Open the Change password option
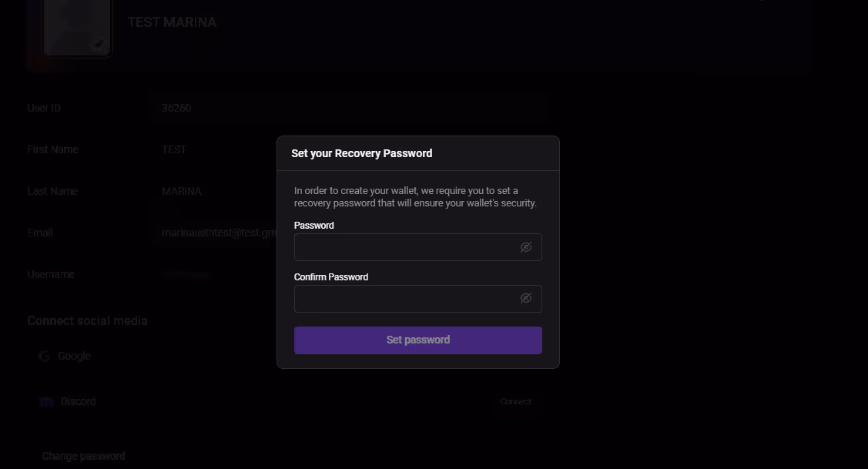868x469 pixels. click(x=83, y=455)
